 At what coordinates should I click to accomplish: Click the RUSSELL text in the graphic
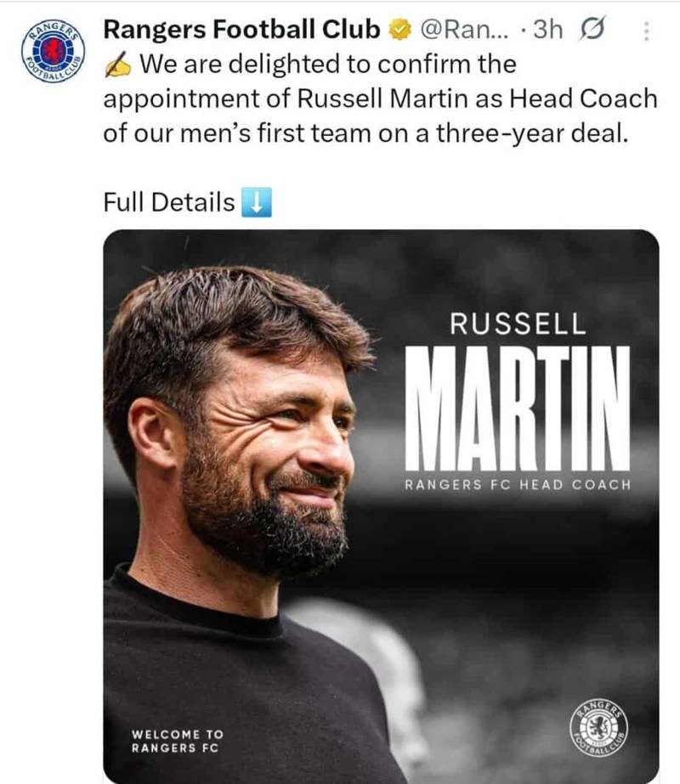[518, 323]
